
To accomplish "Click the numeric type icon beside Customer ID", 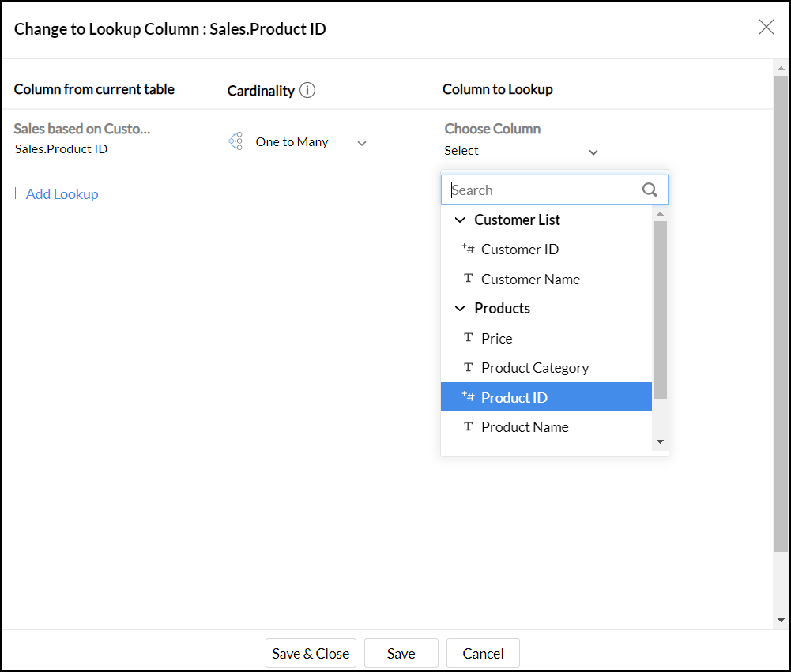I will (x=468, y=249).
